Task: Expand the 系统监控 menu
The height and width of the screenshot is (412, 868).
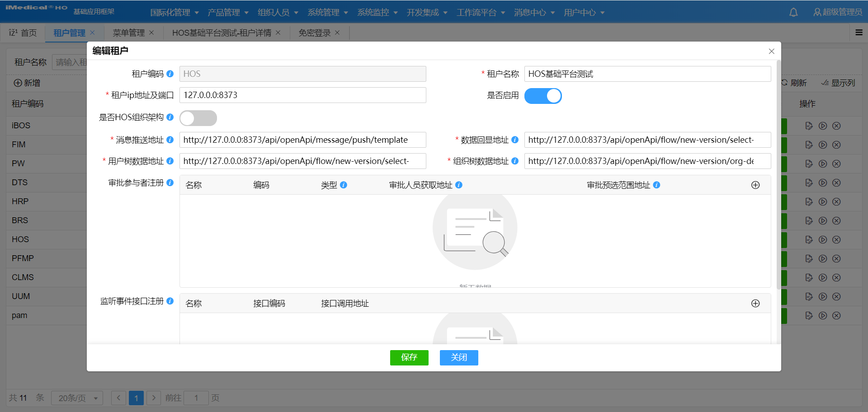Action: (x=377, y=12)
